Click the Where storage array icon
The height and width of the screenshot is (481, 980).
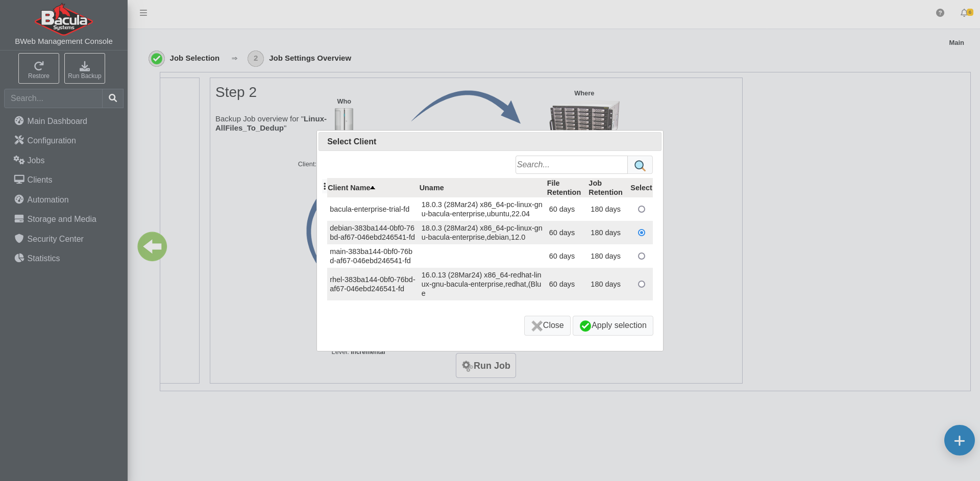point(584,116)
